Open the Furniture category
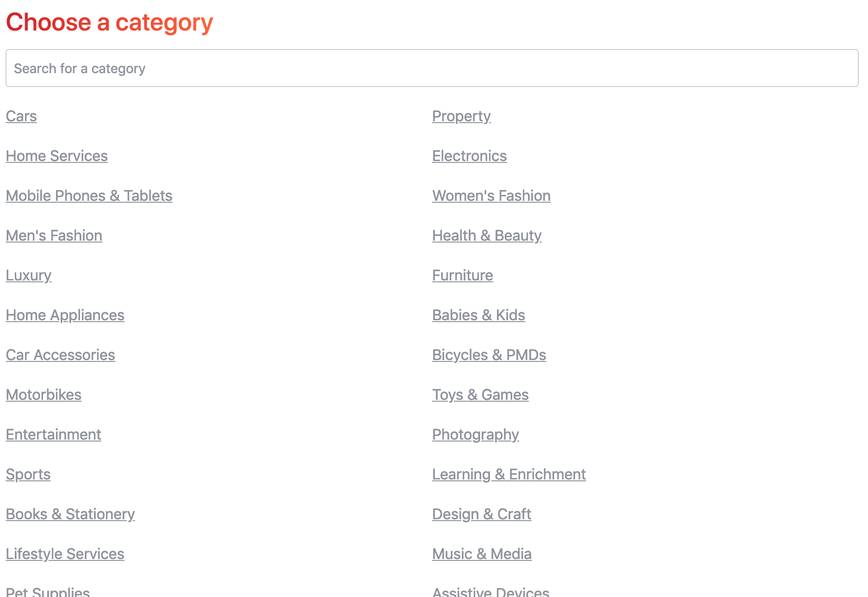Viewport: 868px width, 597px height. click(x=462, y=276)
